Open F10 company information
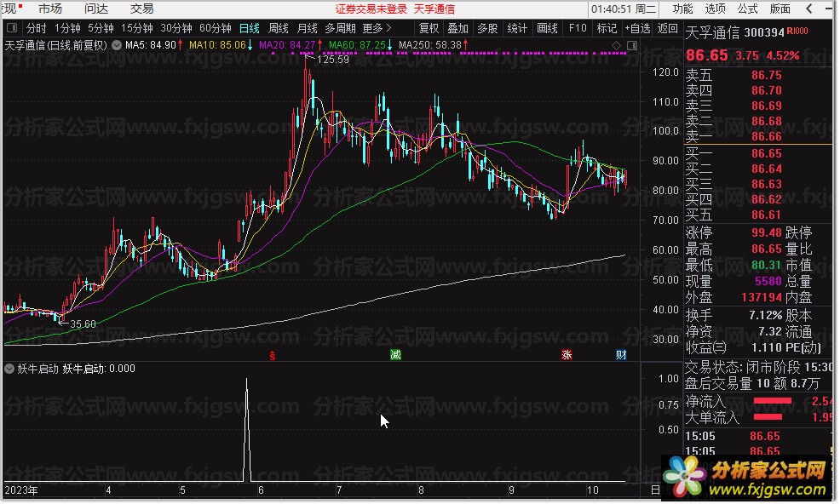840x504 pixels. pyautogui.click(x=578, y=28)
